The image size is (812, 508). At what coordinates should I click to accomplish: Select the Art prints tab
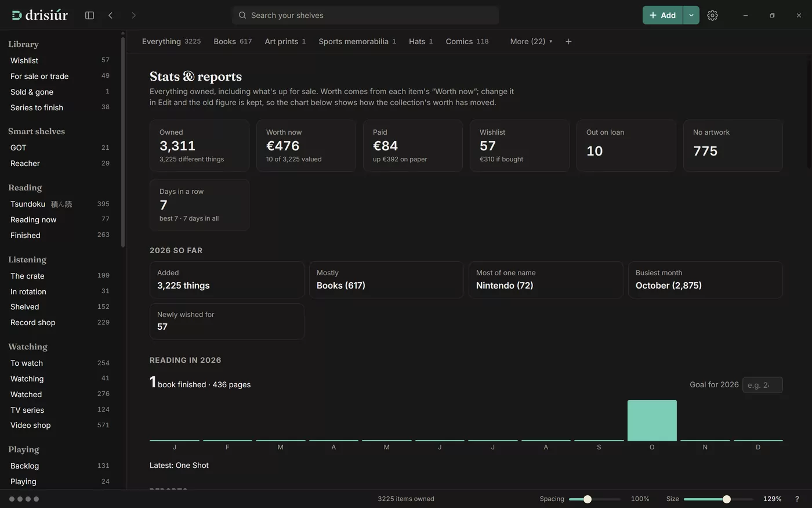pos(285,41)
